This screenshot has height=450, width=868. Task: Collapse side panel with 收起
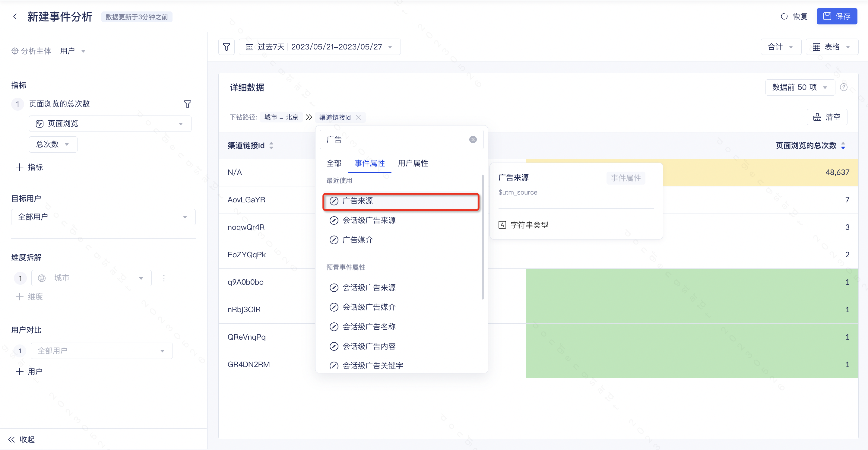[x=22, y=439]
